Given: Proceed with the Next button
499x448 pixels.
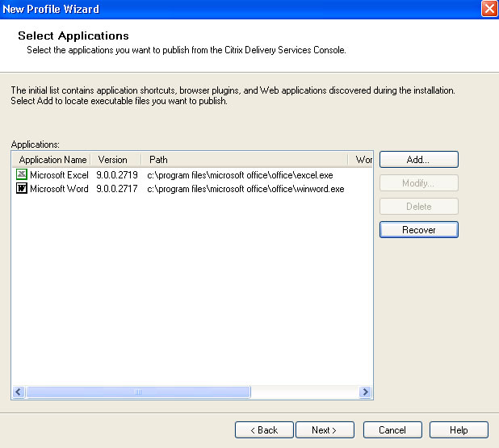Looking at the screenshot, I should 325,430.
